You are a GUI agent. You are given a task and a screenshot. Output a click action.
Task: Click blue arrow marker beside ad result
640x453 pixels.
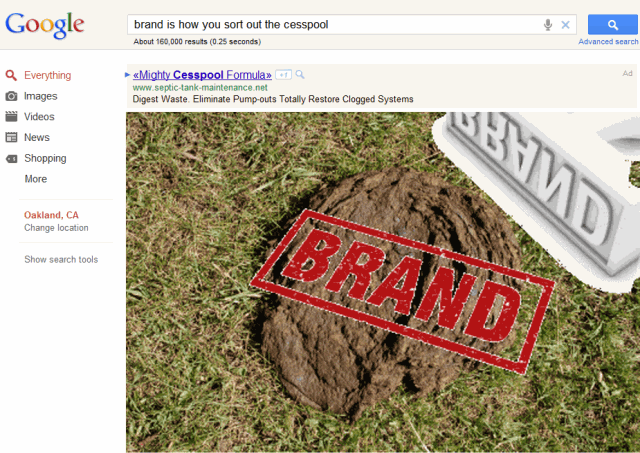coord(127,75)
